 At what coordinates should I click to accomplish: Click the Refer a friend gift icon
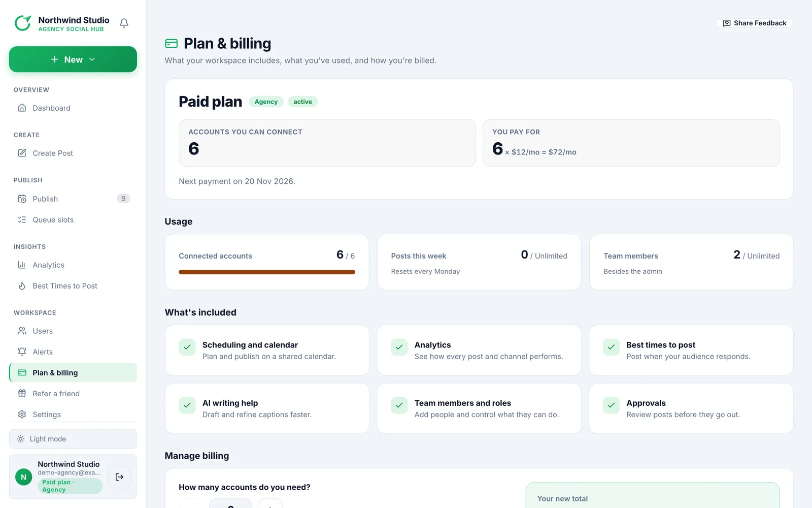pos(22,394)
